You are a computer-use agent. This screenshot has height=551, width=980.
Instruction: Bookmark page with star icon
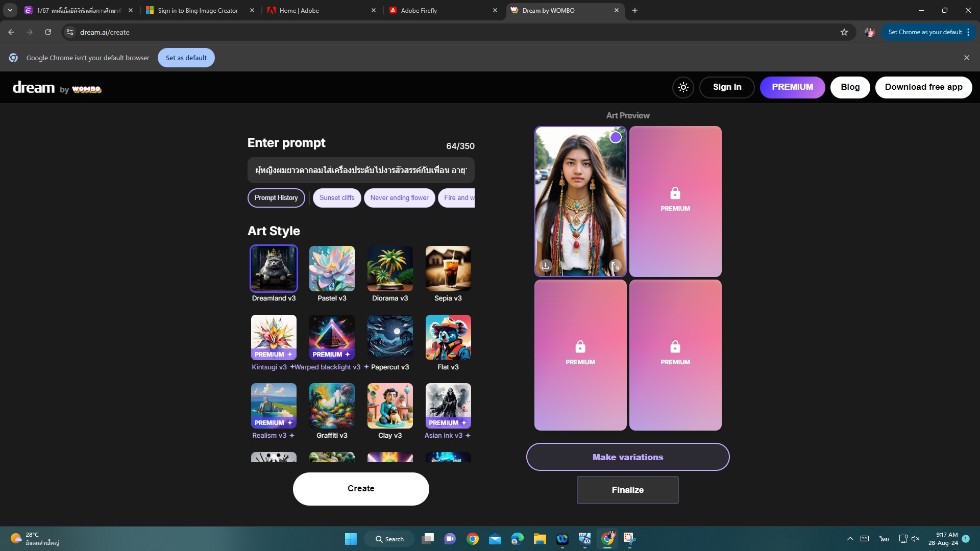[x=844, y=32]
